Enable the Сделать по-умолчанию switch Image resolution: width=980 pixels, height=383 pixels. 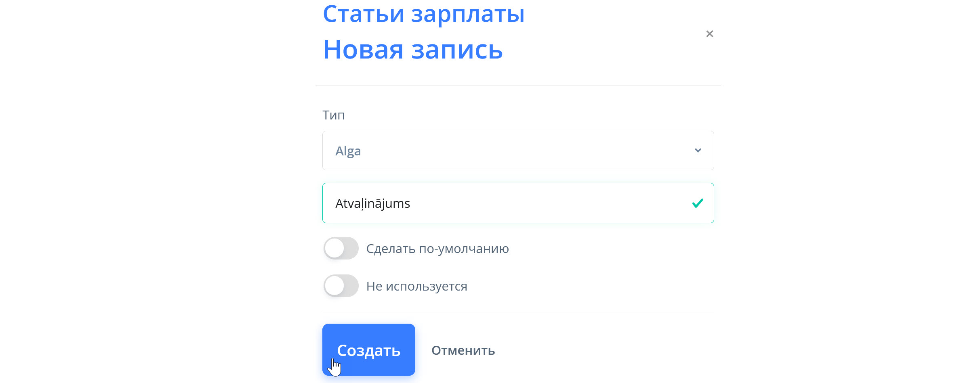(341, 248)
